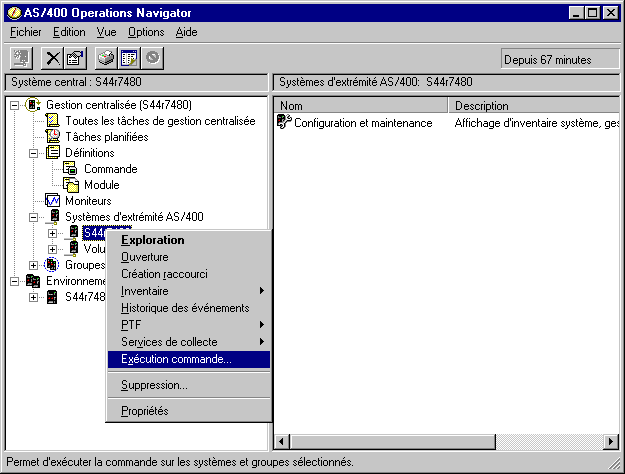Collapse the Définitions node
The height and width of the screenshot is (474, 625).
point(33,153)
